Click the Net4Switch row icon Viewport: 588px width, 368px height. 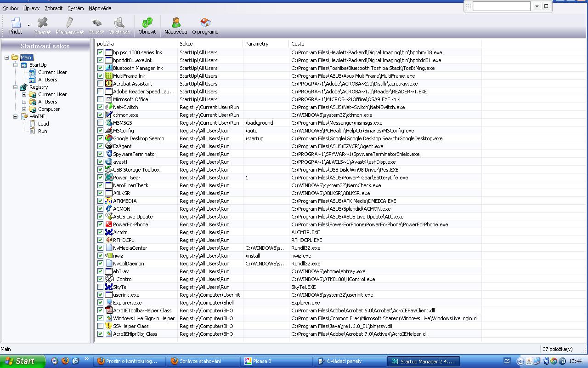coord(109,107)
